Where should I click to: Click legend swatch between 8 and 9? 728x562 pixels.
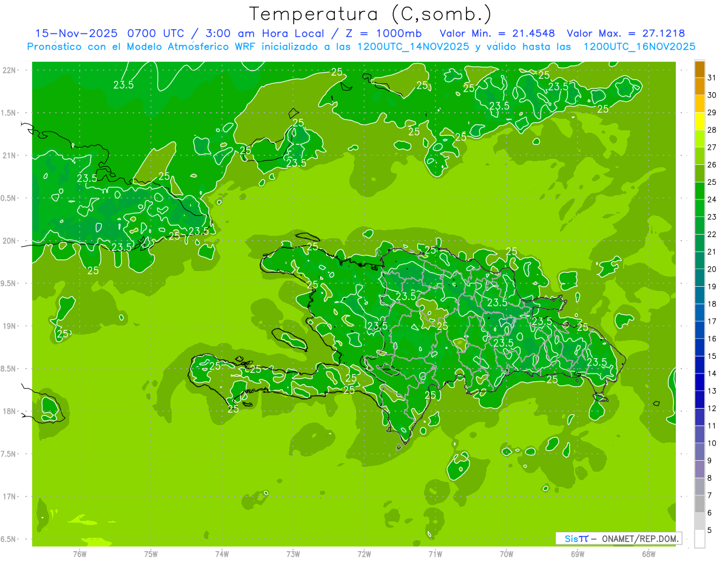pyautogui.click(x=699, y=469)
